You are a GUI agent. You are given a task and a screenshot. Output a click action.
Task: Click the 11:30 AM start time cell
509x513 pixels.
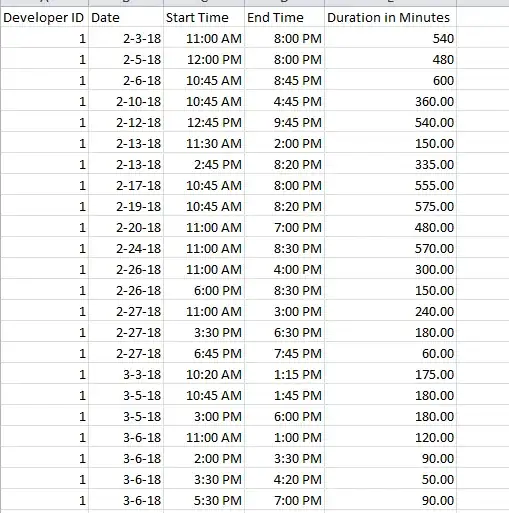coord(204,143)
